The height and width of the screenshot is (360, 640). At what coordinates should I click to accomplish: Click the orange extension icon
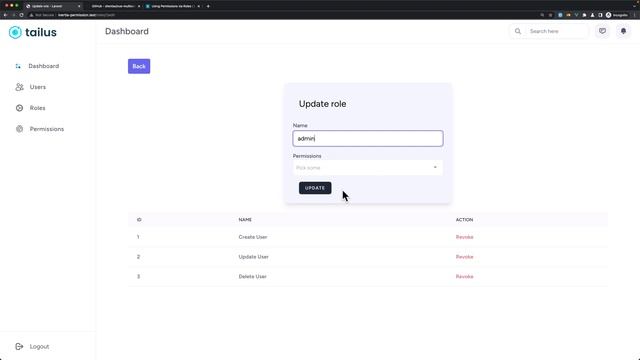point(568,15)
